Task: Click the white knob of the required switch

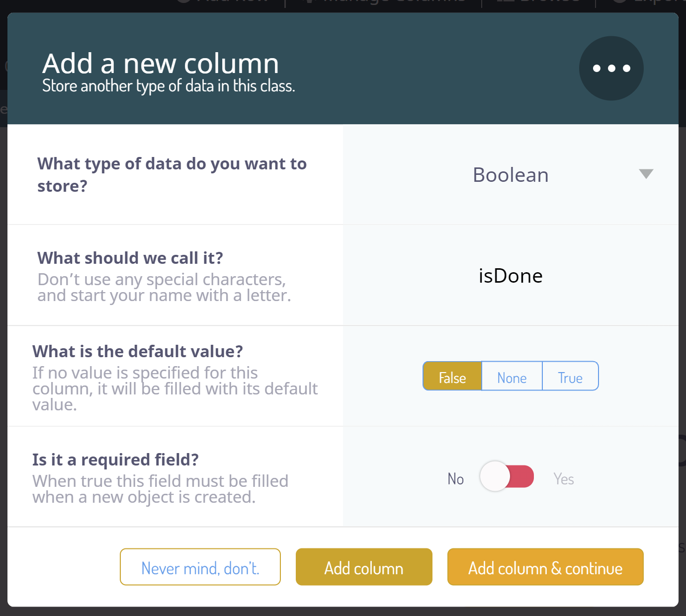Action: tap(495, 477)
